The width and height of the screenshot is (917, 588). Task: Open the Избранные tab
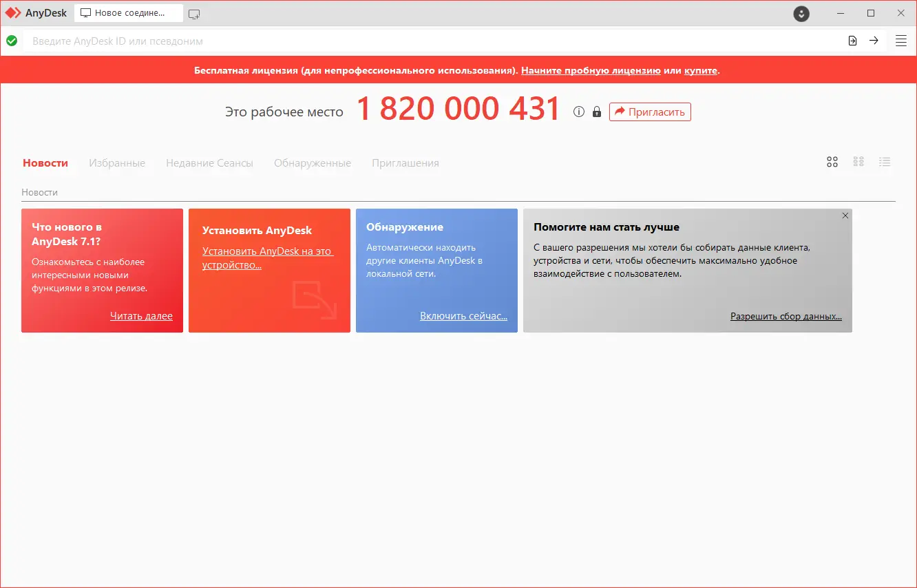point(117,163)
